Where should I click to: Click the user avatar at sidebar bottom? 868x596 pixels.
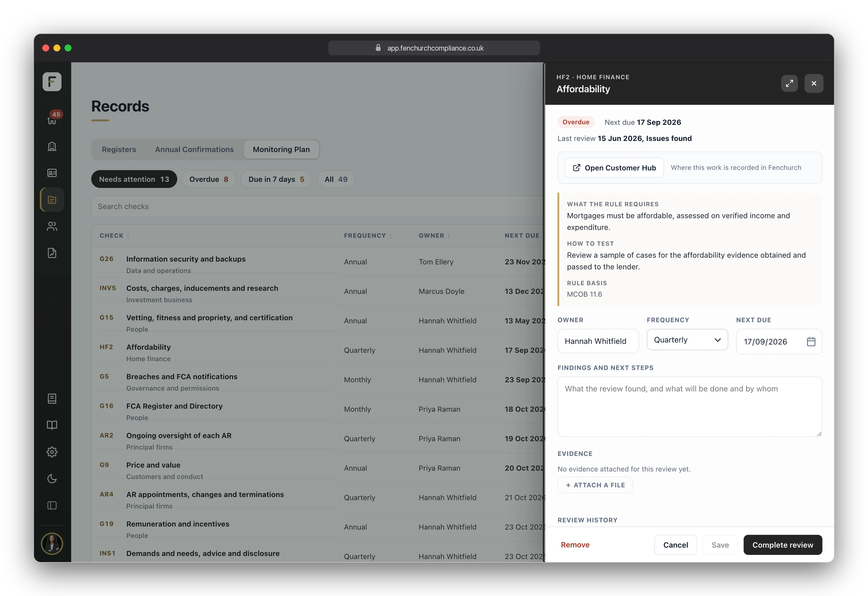(x=52, y=544)
